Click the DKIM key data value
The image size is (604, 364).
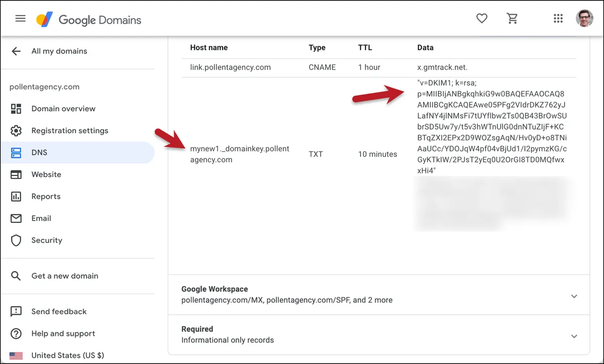click(492, 127)
